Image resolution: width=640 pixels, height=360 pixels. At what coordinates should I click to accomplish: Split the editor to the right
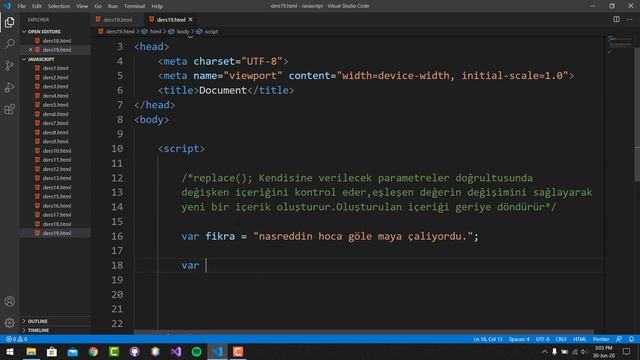click(x=616, y=19)
